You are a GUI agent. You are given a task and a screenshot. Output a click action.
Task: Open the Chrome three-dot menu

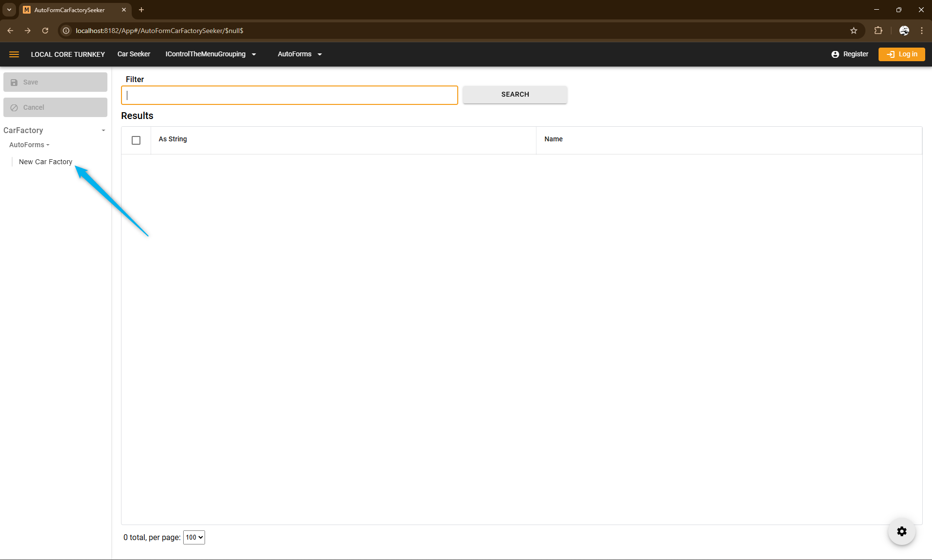click(922, 31)
